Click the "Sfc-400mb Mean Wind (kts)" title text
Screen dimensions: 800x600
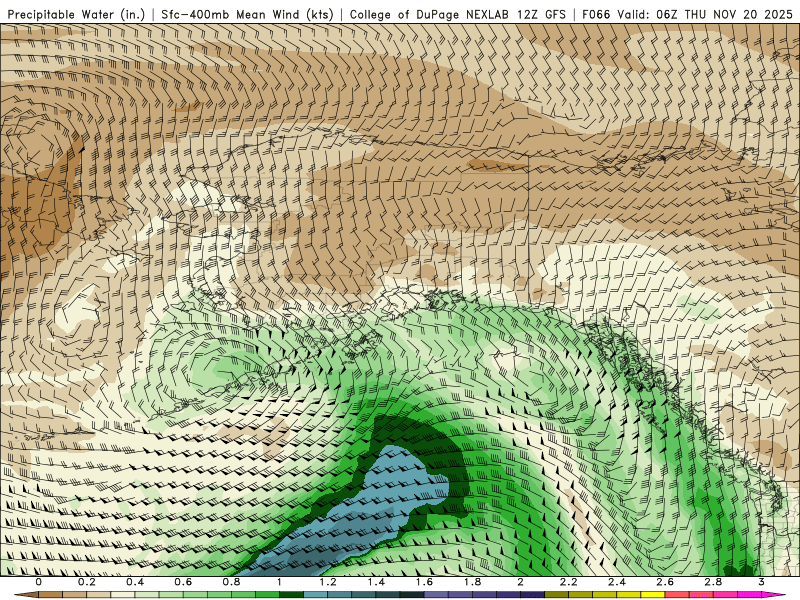[247, 14]
